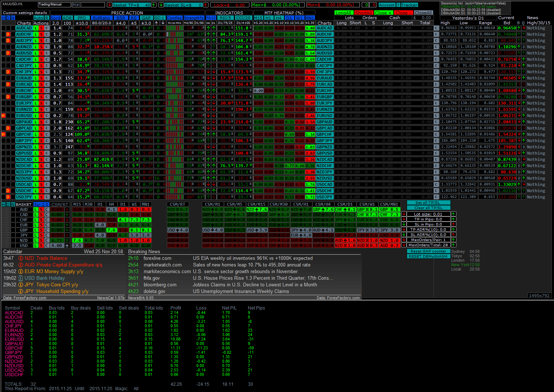Toggle the D column filter in header

8,18
